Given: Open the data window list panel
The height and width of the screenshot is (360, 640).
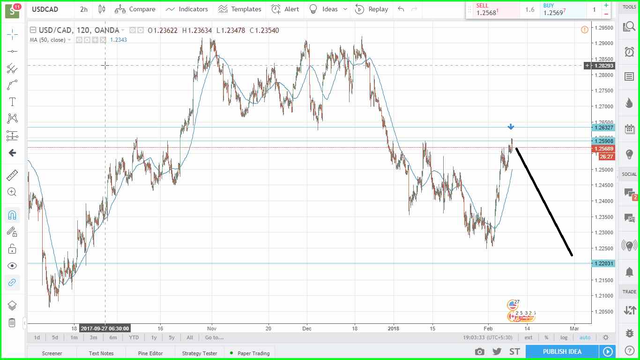Looking at the screenshot, I should (629, 77).
